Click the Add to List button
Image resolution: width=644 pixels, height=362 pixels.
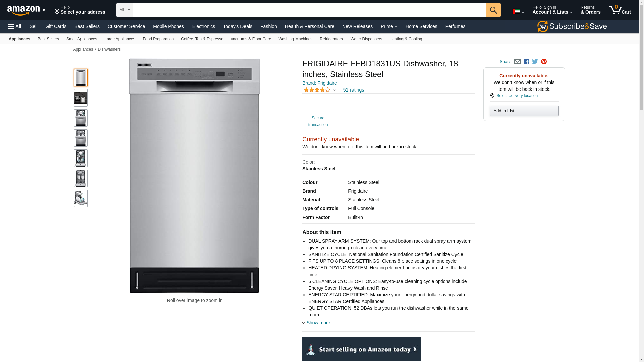tap(524, 111)
